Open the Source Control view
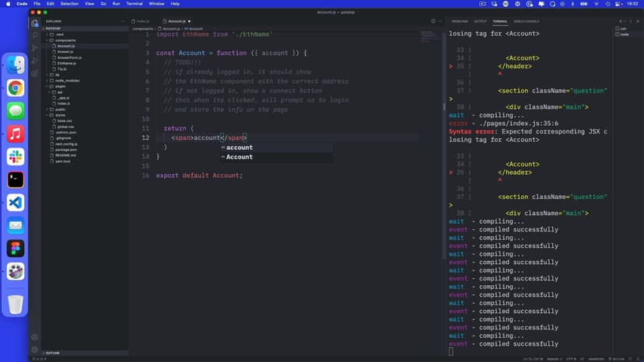 coord(35,48)
